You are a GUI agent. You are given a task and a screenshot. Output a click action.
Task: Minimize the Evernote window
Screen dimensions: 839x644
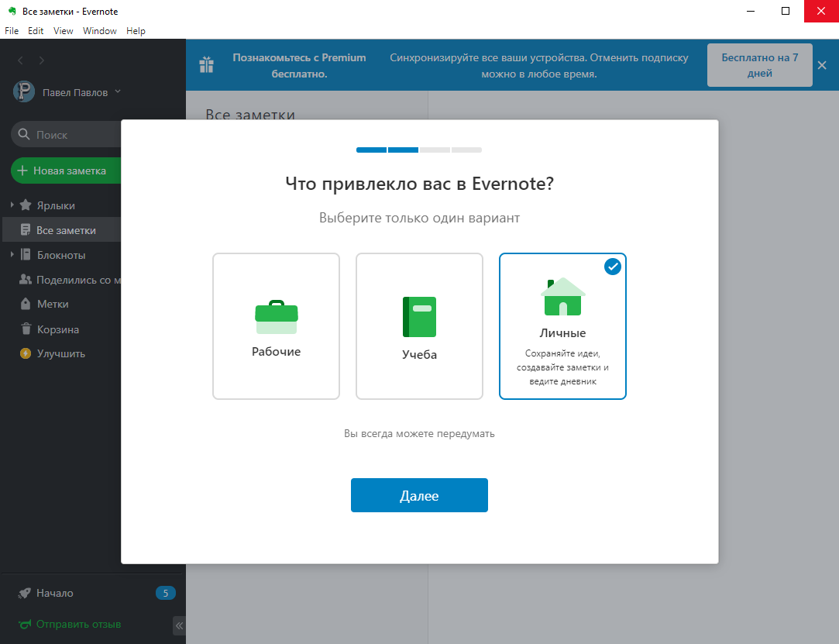click(751, 11)
